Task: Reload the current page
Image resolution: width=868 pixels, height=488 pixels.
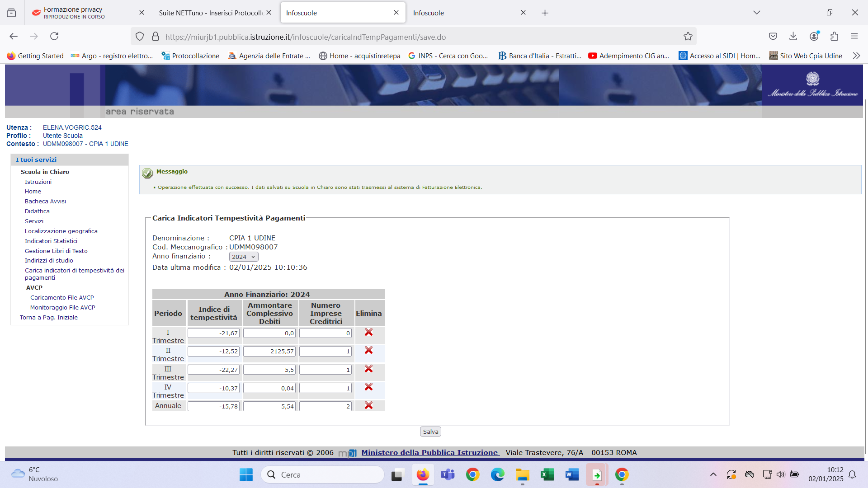Action: [x=54, y=36]
